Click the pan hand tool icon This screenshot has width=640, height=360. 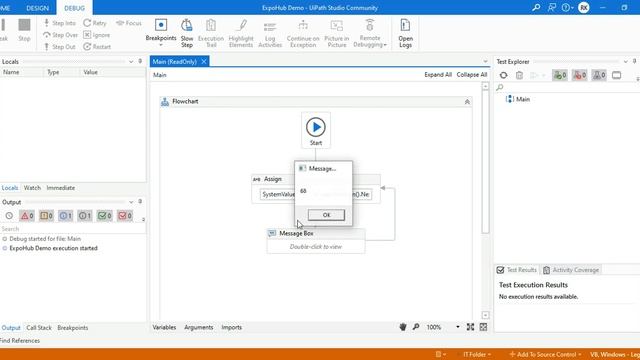pyautogui.click(x=403, y=327)
